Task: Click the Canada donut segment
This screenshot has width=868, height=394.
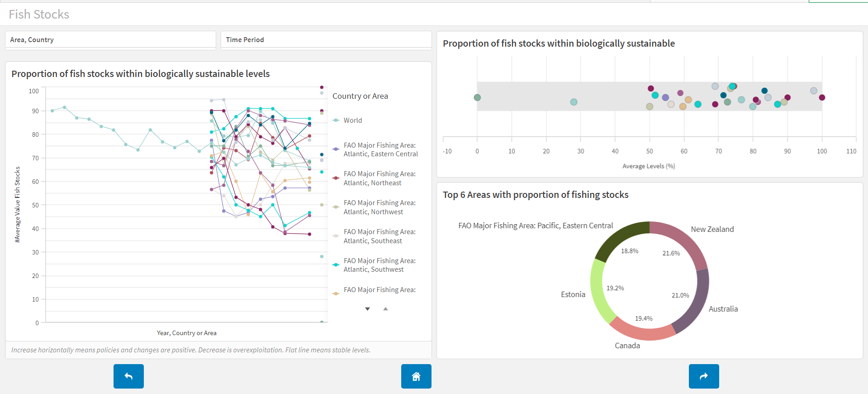Action: point(642,331)
